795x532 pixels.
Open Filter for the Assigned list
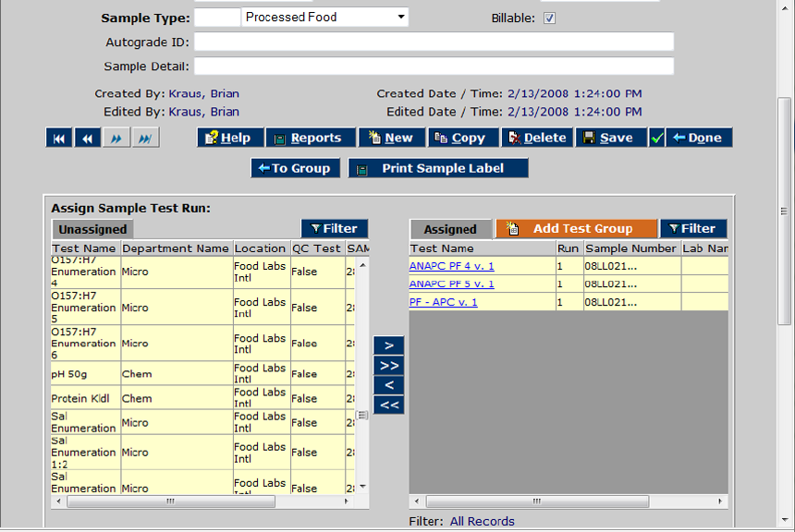click(x=692, y=228)
